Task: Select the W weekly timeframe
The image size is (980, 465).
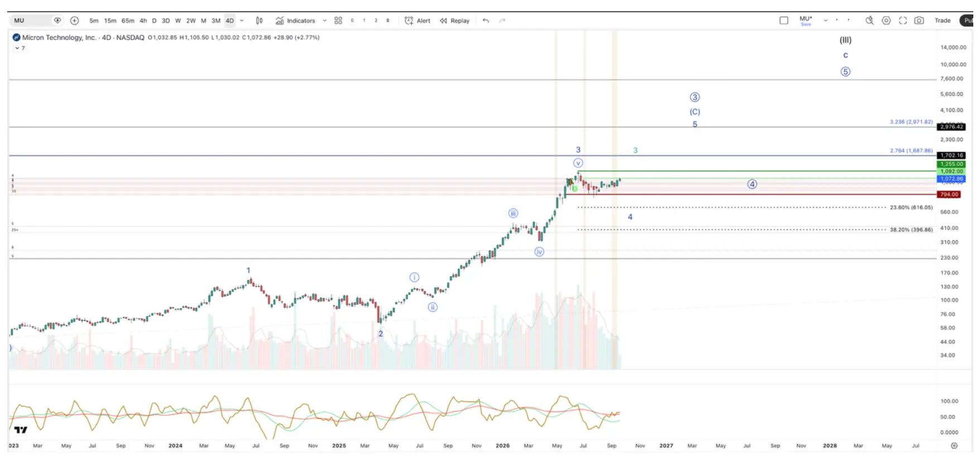Action: tap(178, 21)
